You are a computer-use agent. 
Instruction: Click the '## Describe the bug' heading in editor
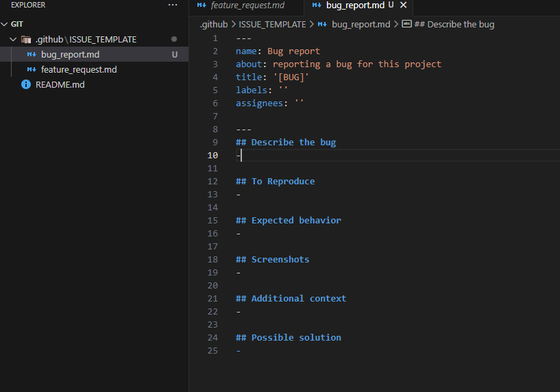pyautogui.click(x=286, y=143)
